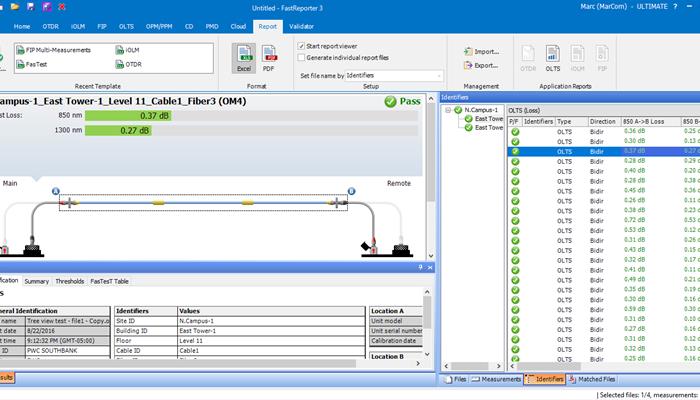700x400 pixels.
Task: Click right arrow of identifiers tree scrollbar
Action: [x=499, y=366]
